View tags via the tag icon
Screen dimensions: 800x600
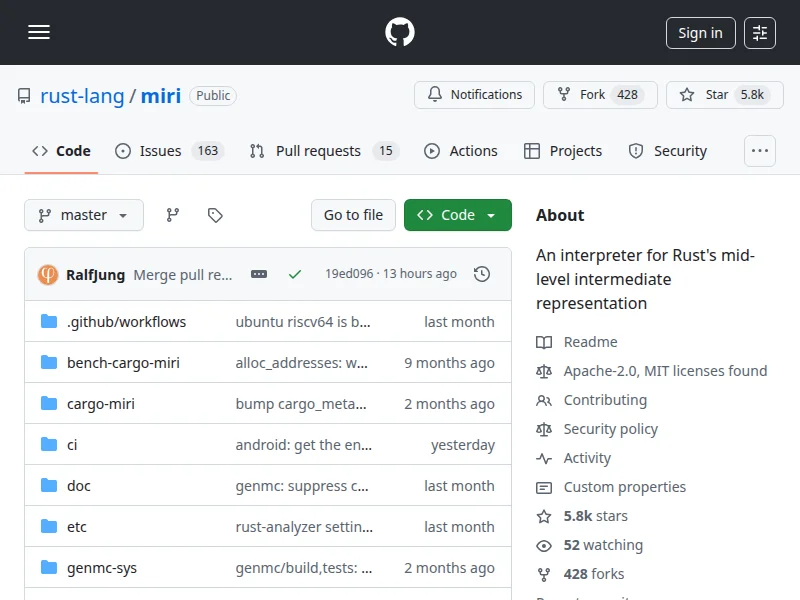215,215
